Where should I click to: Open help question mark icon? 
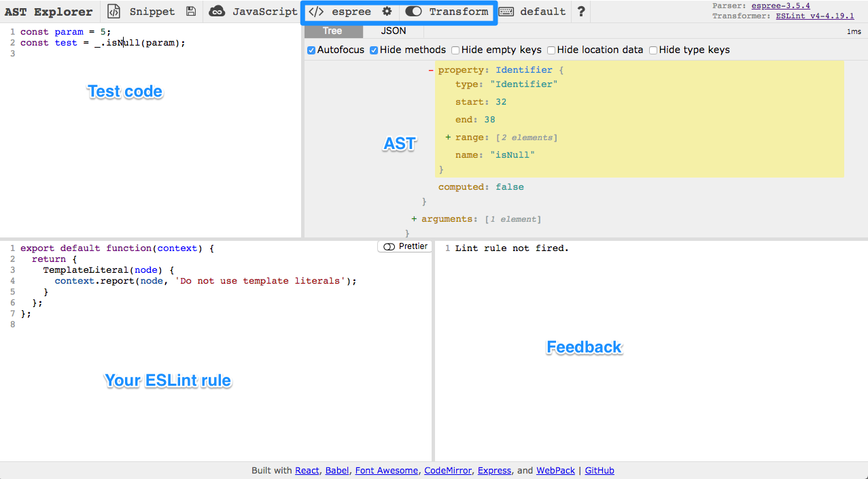[580, 12]
